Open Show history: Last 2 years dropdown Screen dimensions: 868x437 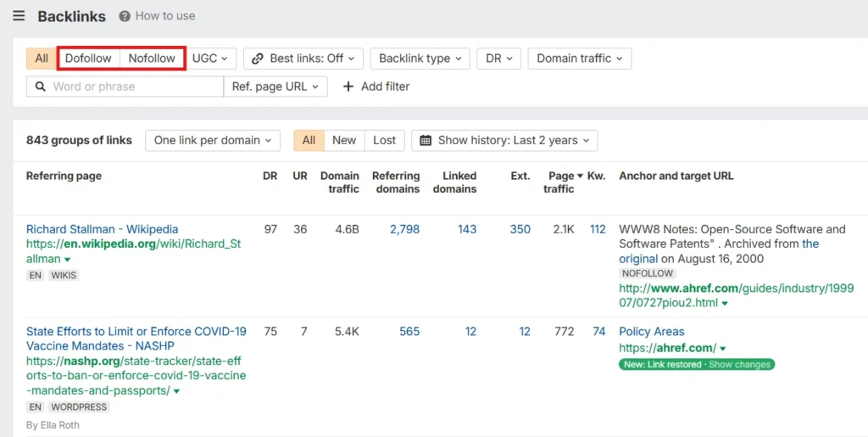(504, 141)
